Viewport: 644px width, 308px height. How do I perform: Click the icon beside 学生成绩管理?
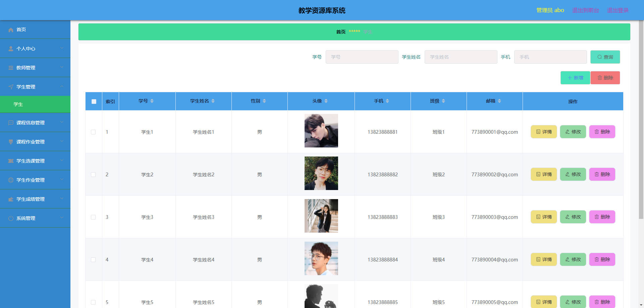[11, 199]
